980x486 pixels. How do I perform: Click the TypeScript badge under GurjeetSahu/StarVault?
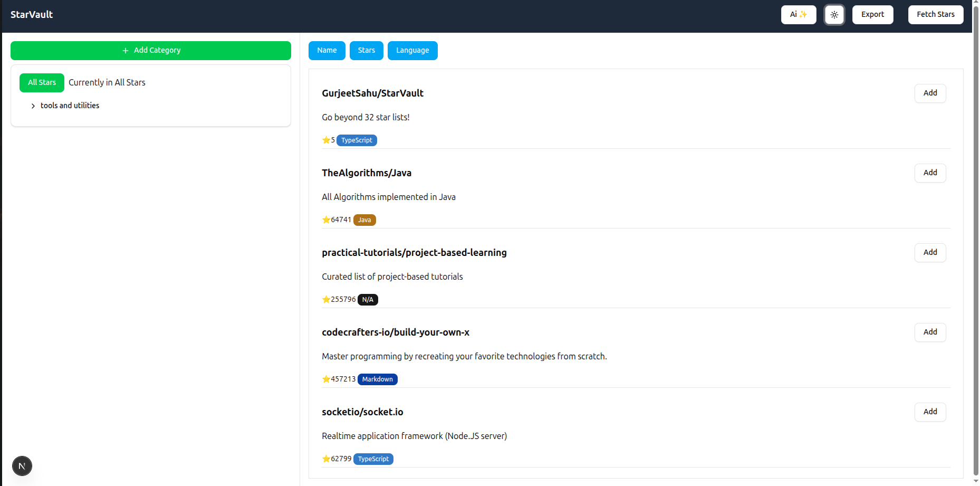[x=357, y=140]
